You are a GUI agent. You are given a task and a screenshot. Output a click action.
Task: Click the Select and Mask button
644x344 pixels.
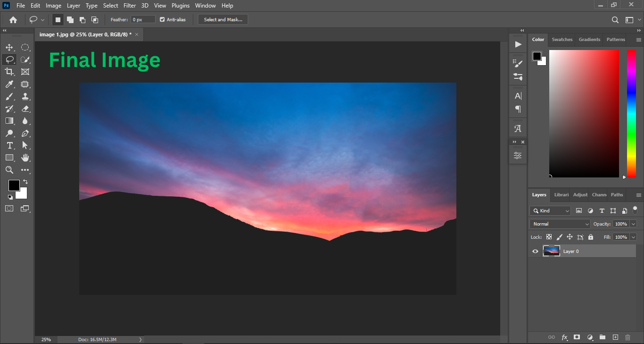223,20
